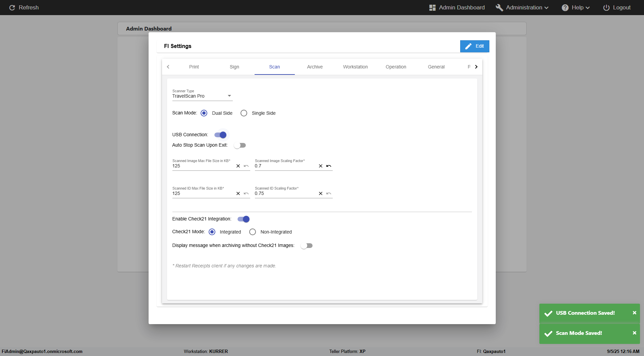
Task: Choose Non-Integrated Check21 mode
Action: tap(253, 232)
